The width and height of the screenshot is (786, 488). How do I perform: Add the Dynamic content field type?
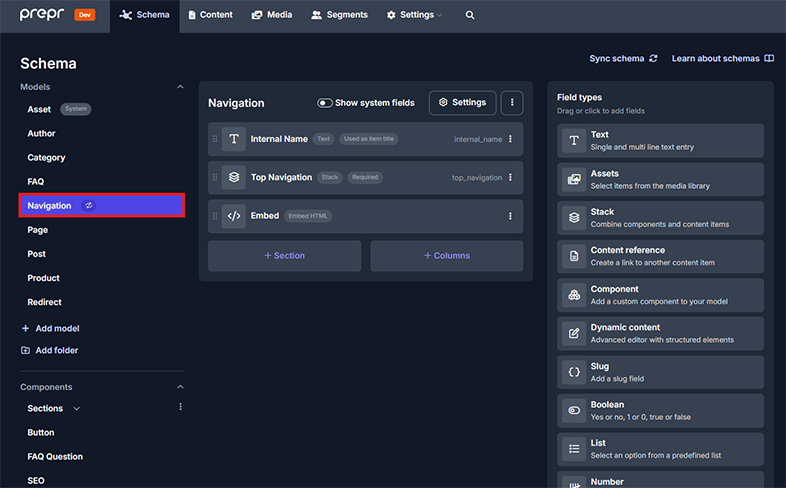661,333
